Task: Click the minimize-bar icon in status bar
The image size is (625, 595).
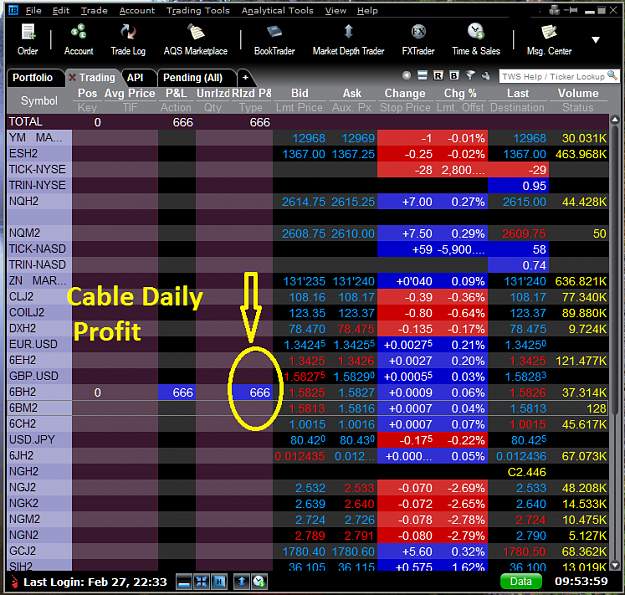Action: 184,582
